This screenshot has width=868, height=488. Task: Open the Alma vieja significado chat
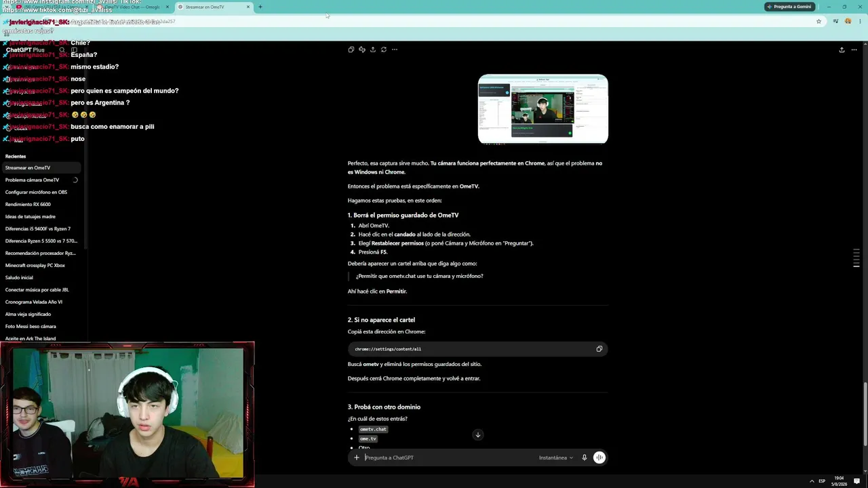point(41,314)
